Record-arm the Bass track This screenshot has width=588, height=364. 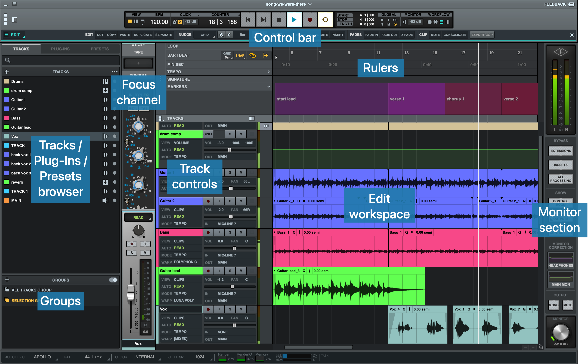click(x=208, y=232)
